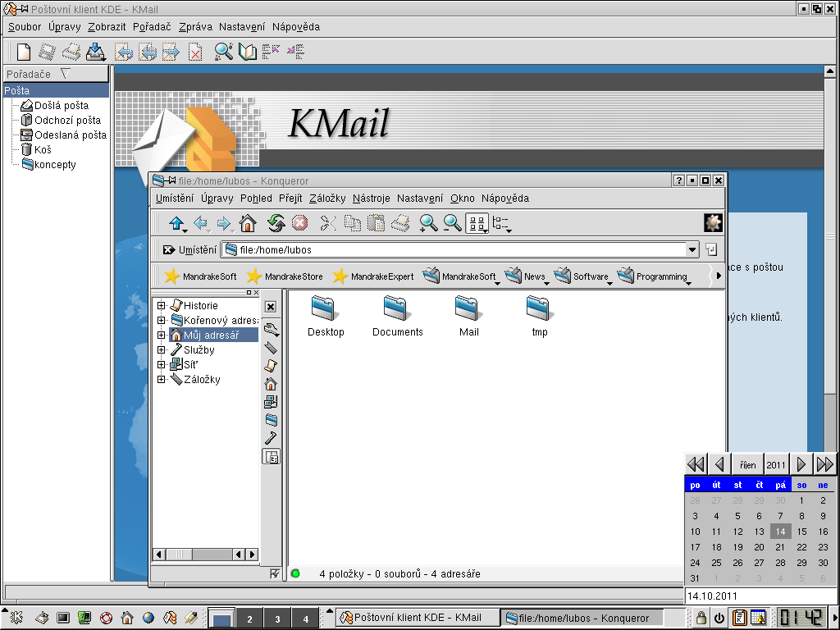Click the 2011 year button in calendar
840x630 pixels.
pyautogui.click(x=776, y=464)
